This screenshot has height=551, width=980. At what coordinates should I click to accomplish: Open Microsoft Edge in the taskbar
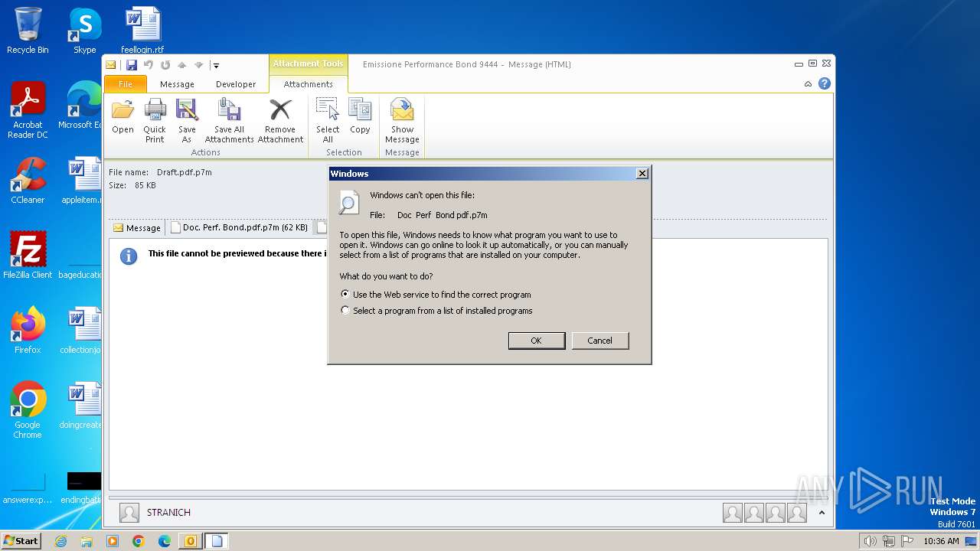tap(165, 541)
